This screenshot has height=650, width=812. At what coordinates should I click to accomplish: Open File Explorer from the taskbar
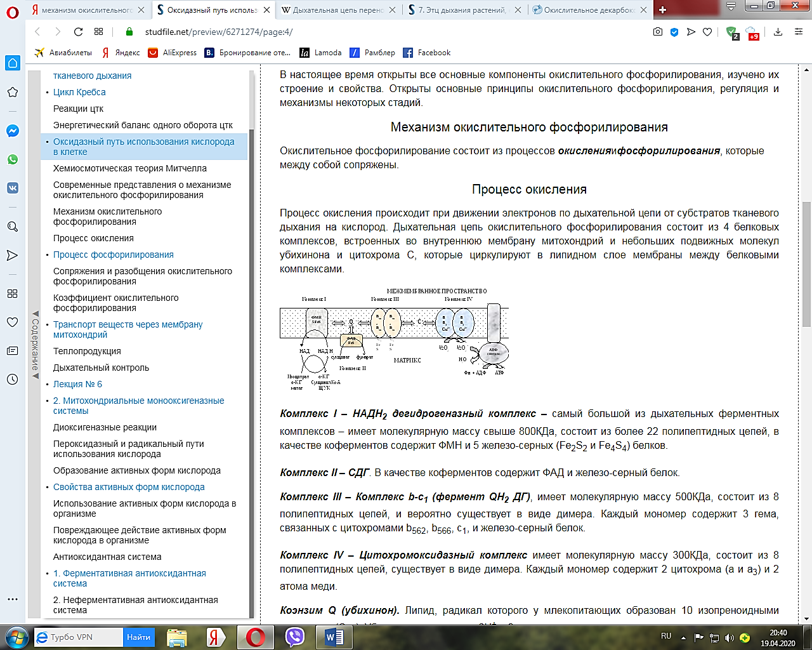point(177,637)
